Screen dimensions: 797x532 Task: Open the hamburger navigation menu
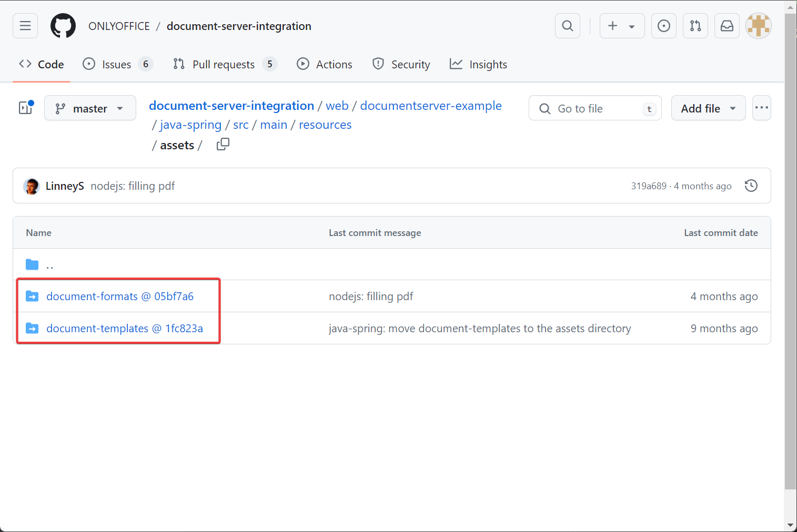click(25, 26)
